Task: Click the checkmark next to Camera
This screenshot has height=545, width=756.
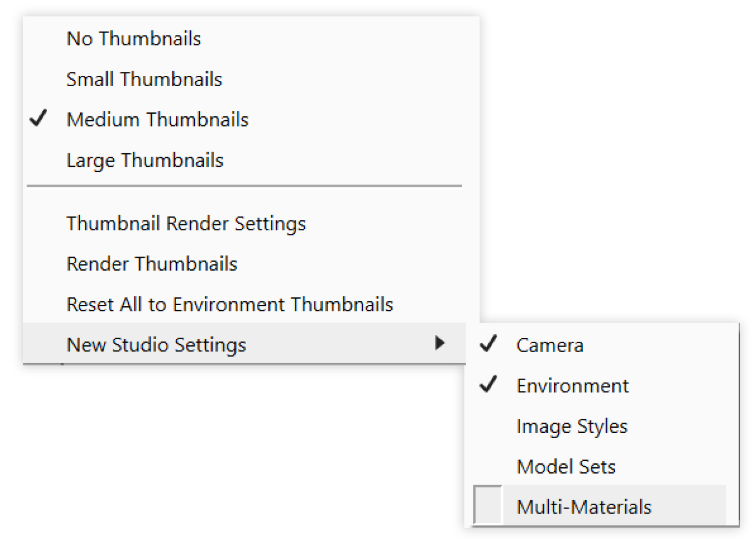Action: [488, 345]
